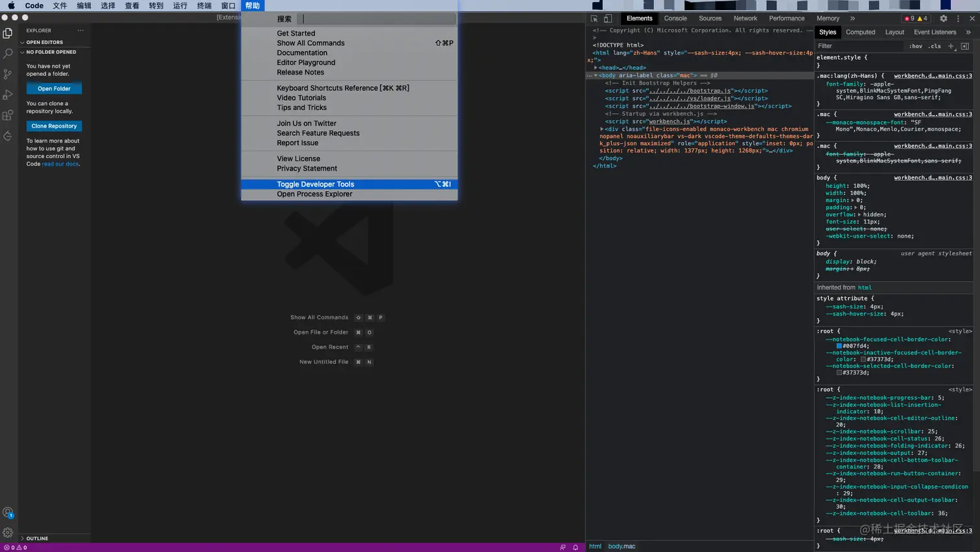Expand the div file-icons-enabled node
Image resolution: width=980 pixels, height=552 pixels.
point(602,129)
